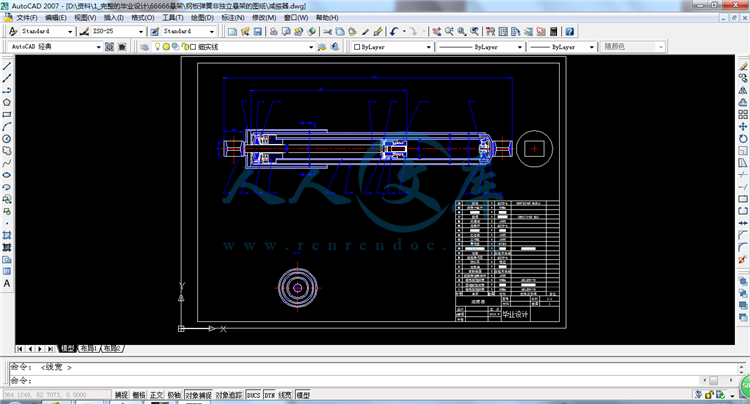Select the Circle draw tool

pyautogui.click(x=7, y=139)
